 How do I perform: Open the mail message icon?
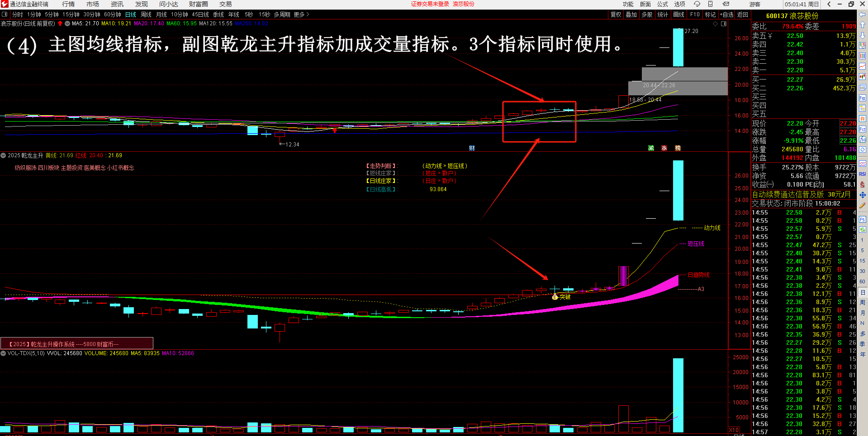pos(726,4)
